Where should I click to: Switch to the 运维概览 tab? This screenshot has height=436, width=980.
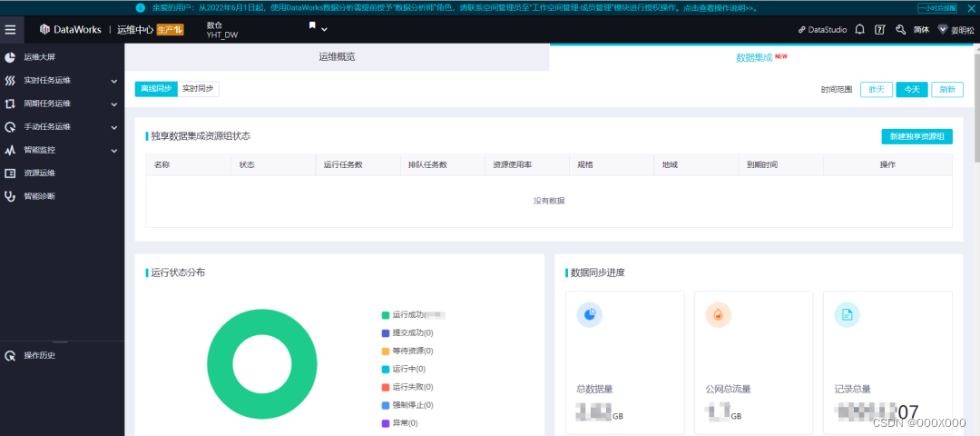tap(337, 57)
